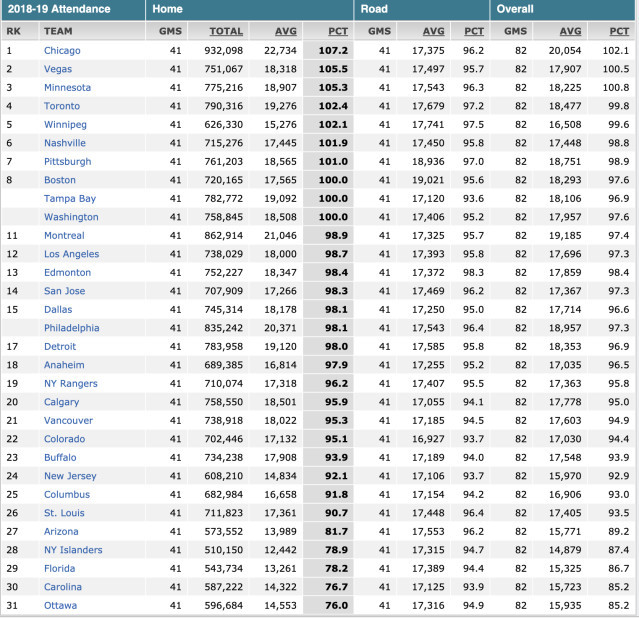The width and height of the screenshot is (639, 618).
Task: Select Edmonton's road PCT 98.3
Action: coord(473,272)
